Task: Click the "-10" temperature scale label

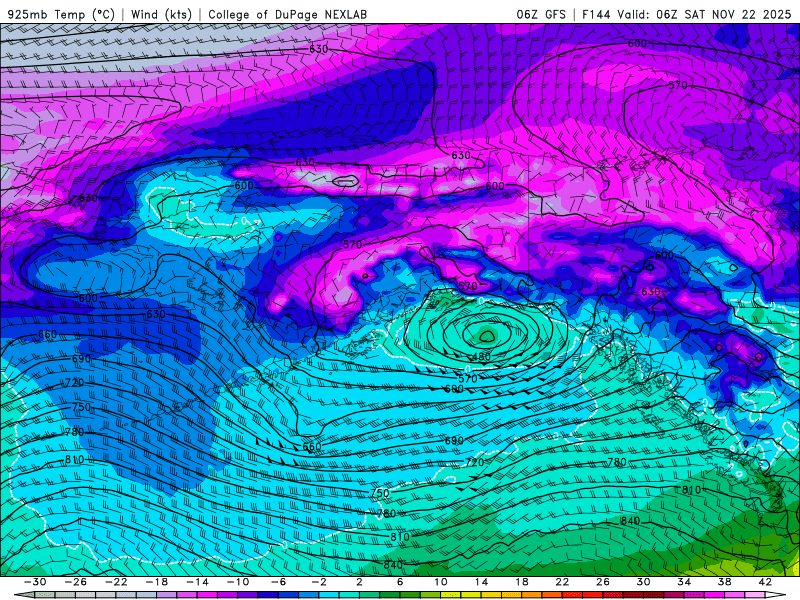Action: click(238, 582)
